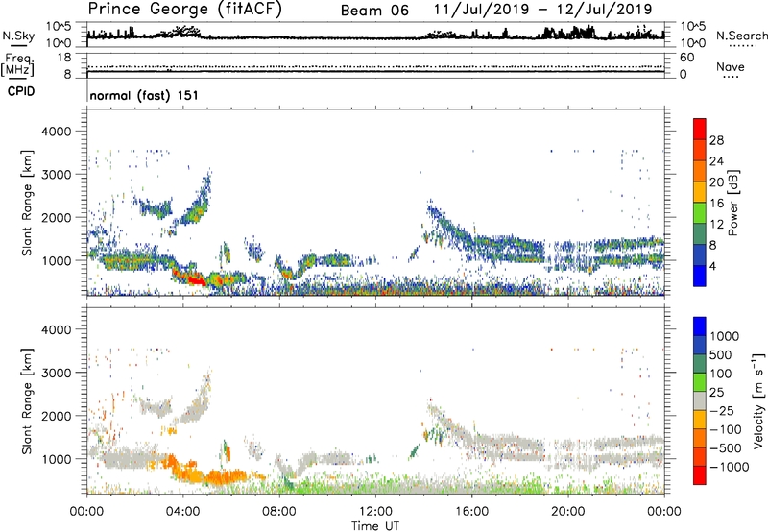Click the '-25' tick on the Velocity colour bar
This screenshot has width=768, height=532.
point(722,410)
